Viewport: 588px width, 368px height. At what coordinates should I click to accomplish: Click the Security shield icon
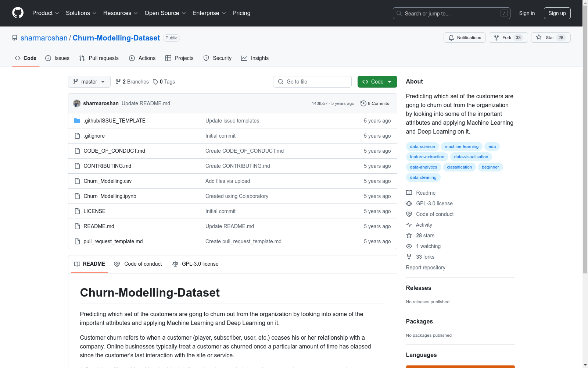click(206, 58)
